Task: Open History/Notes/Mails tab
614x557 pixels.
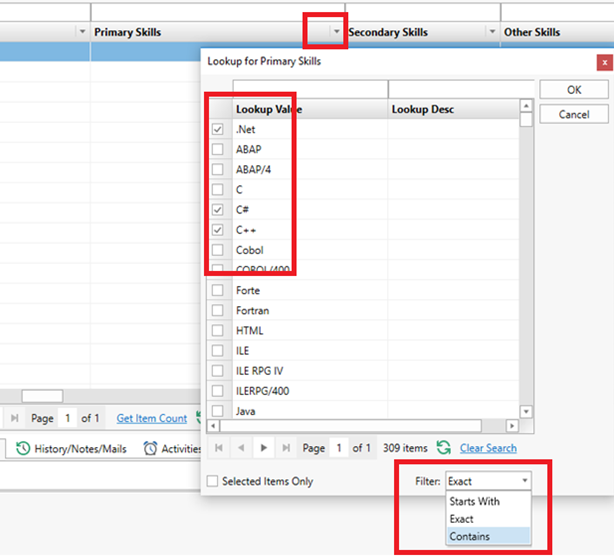Action: (72, 449)
